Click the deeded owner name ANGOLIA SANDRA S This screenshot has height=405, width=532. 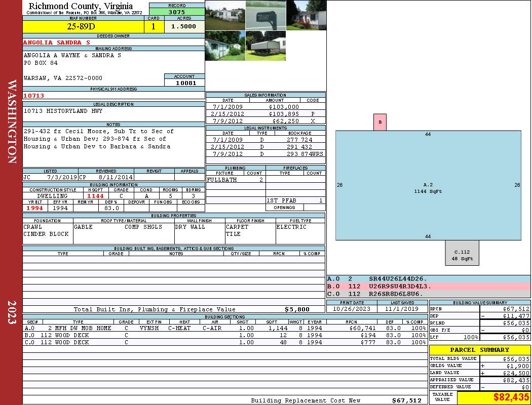click(x=57, y=43)
